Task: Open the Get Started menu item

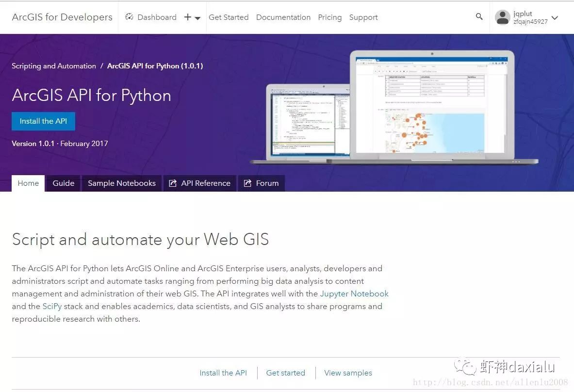Action: (x=229, y=17)
